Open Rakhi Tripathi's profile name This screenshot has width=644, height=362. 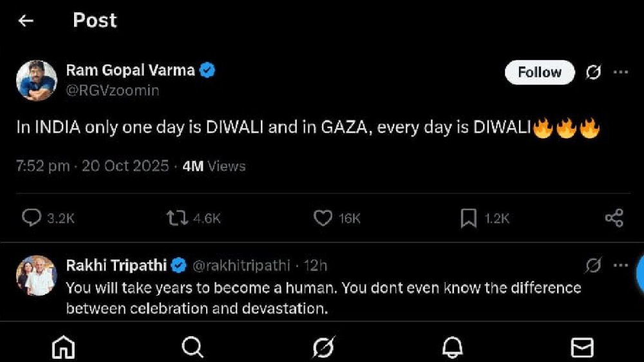point(117,265)
